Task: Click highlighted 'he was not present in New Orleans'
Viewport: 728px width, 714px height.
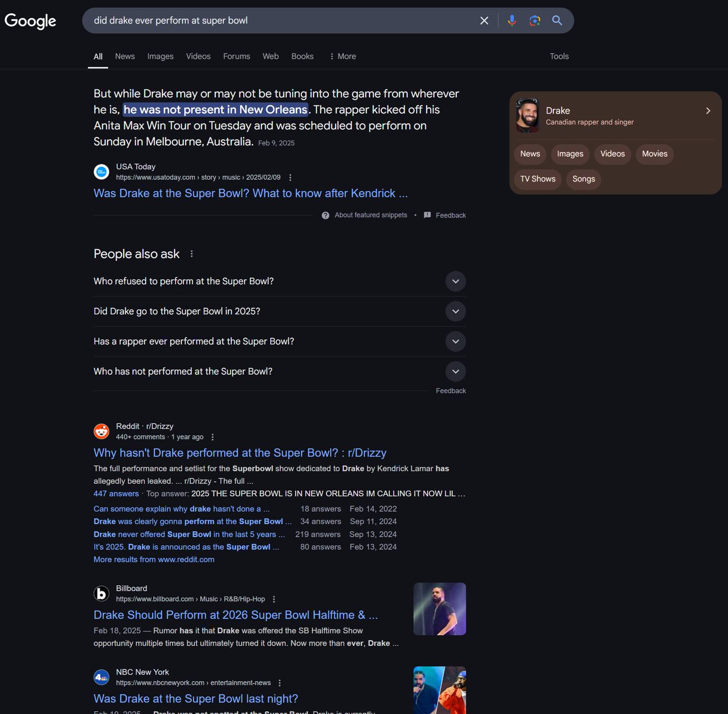Action: point(215,110)
